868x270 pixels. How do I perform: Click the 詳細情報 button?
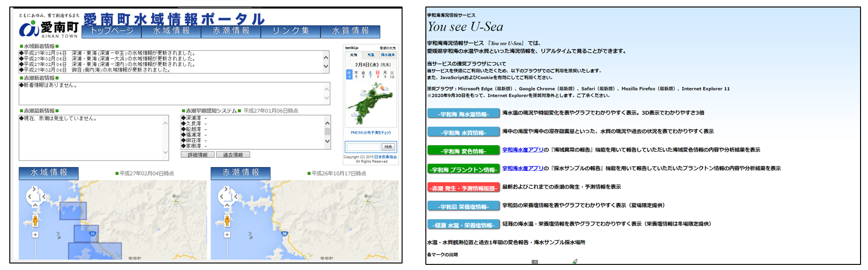coord(198,155)
